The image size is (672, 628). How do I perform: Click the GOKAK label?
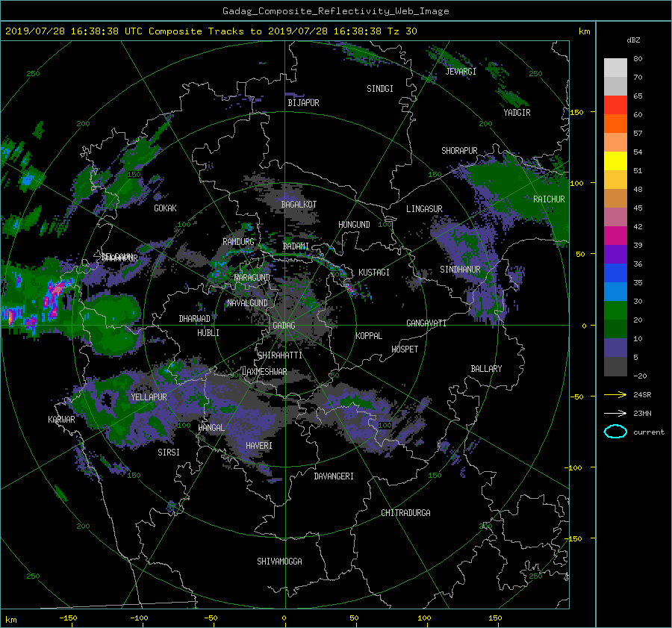click(x=165, y=208)
